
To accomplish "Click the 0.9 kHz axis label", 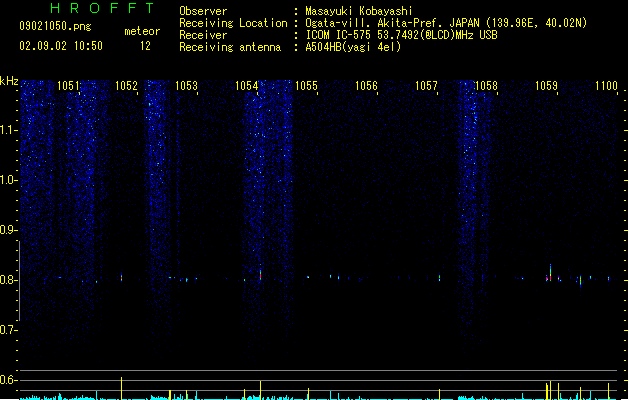I will pyautogui.click(x=8, y=230).
